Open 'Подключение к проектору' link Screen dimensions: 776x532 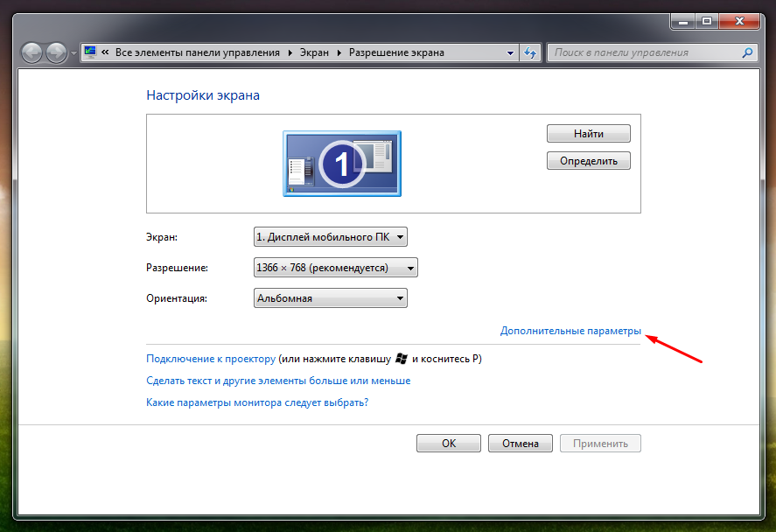[211, 359]
